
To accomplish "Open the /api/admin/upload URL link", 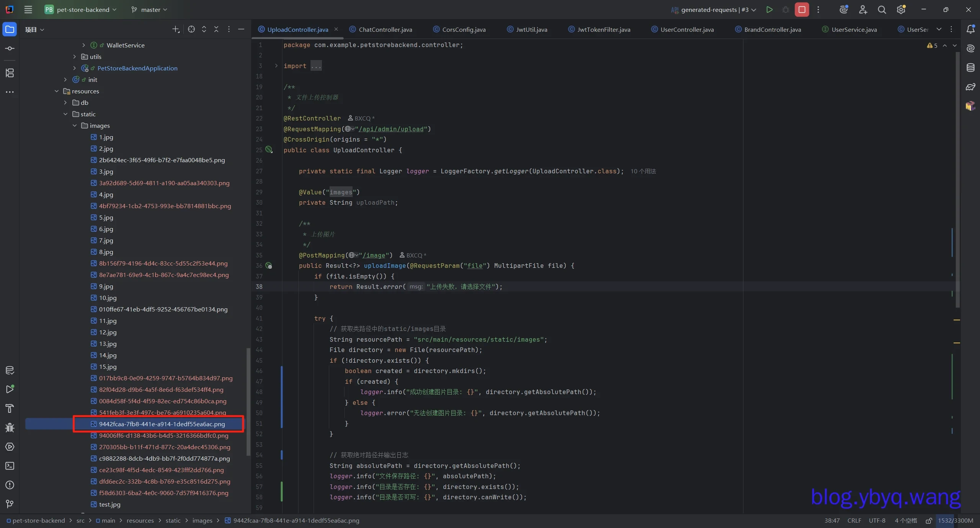I will pyautogui.click(x=391, y=129).
